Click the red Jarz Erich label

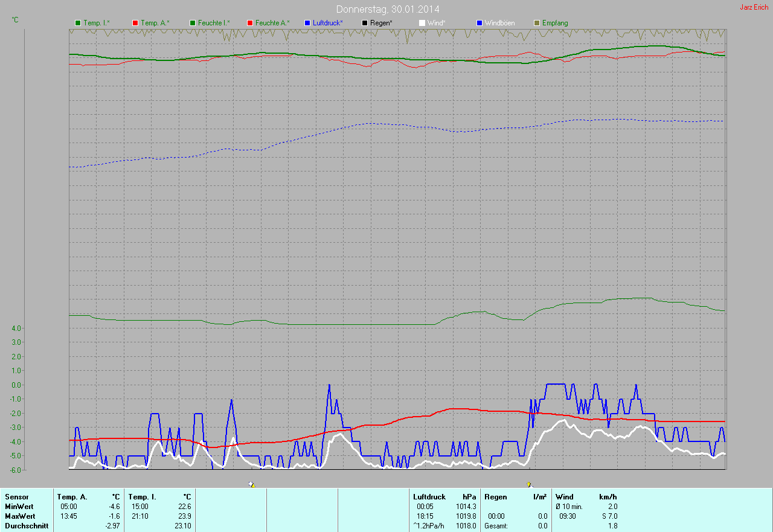[x=754, y=7]
